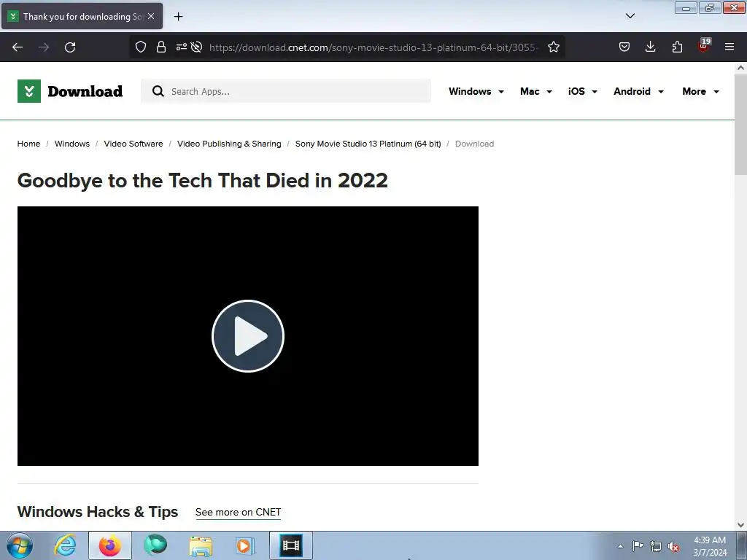Viewport: 747px width, 560px height.
Task: Open Windows Explorer folder in taskbar
Action: (201, 545)
